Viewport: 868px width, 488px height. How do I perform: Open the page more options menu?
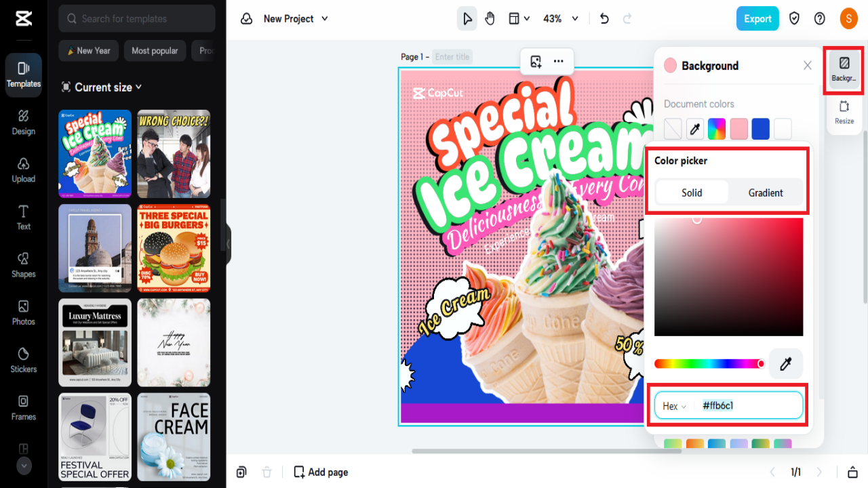click(x=559, y=62)
